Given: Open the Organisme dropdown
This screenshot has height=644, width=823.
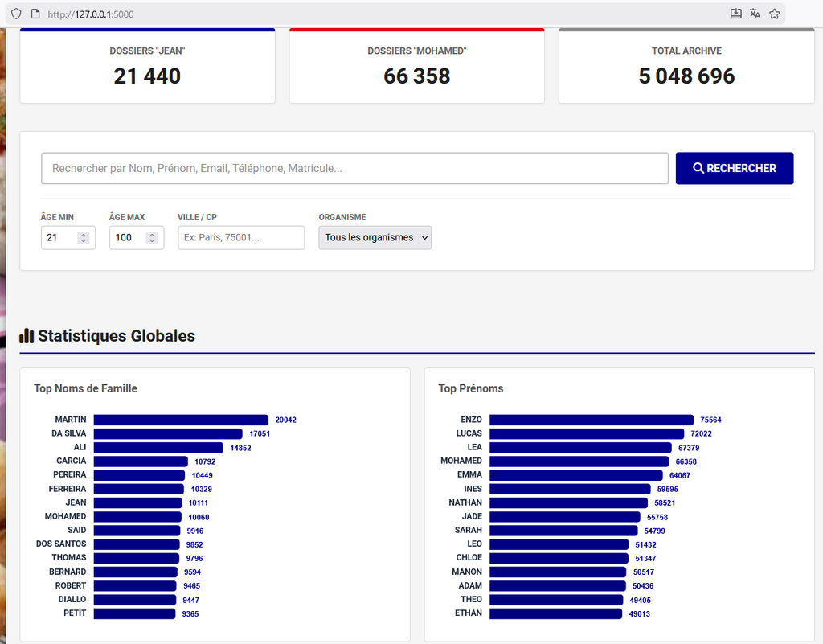Looking at the screenshot, I should [375, 238].
